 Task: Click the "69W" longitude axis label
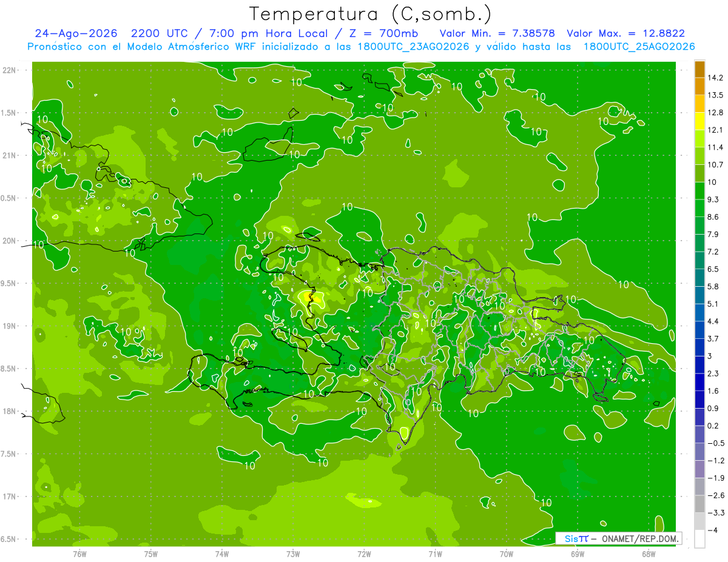pos(578,554)
